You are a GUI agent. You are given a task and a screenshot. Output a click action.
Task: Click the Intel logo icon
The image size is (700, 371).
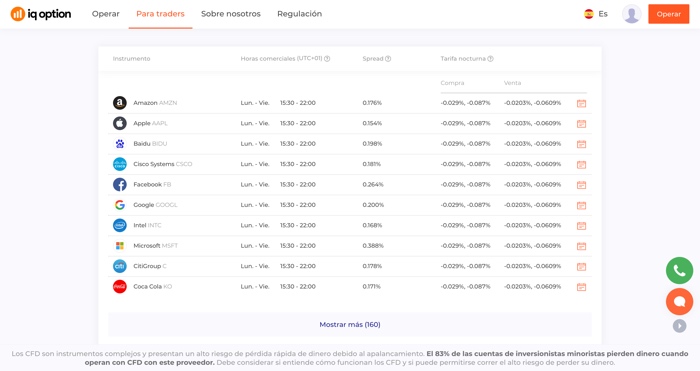(x=120, y=225)
